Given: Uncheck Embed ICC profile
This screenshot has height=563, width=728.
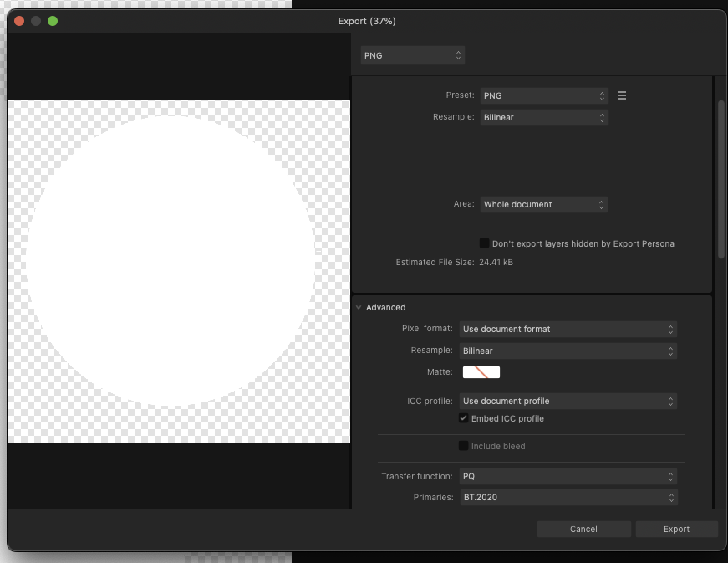Looking at the screenshot, I should (x=463, y=418).
